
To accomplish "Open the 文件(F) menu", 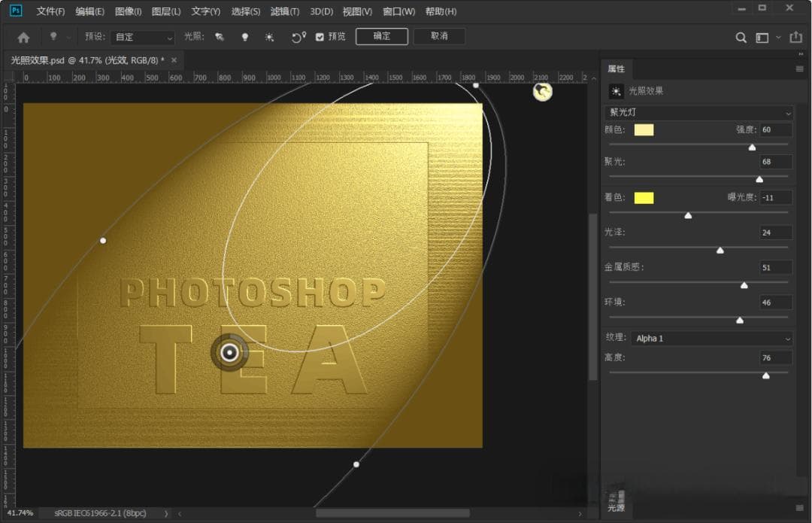I will tap(50, 11).
